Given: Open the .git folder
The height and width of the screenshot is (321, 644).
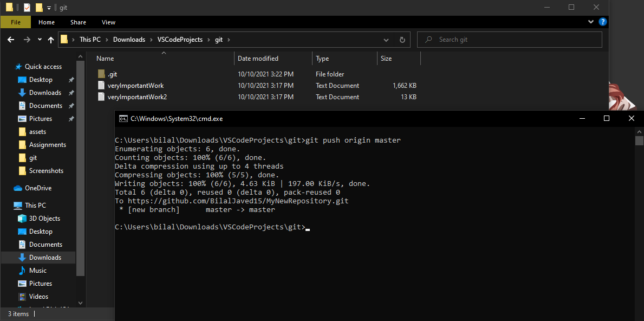Looking at the screenshot, I should 112,74.
